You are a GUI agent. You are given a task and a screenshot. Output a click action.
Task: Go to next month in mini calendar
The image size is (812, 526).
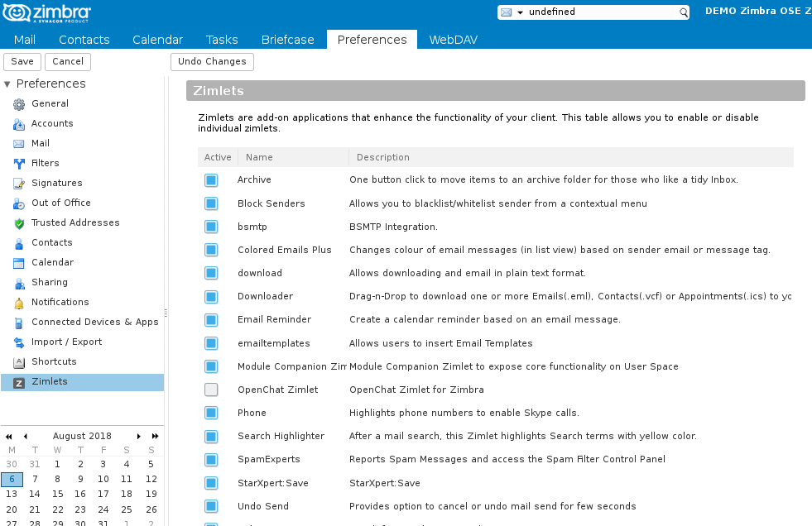click(x=139, y=436)
